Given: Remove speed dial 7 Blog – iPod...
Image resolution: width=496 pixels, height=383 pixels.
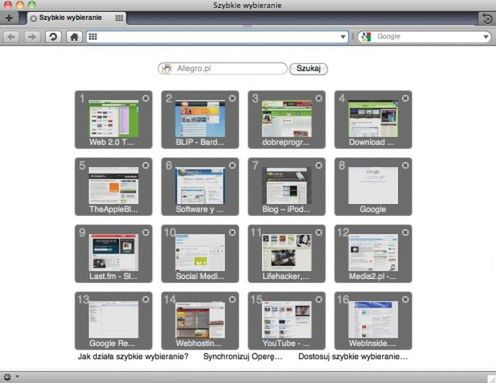Looking at the screenshot, I should tap(319, 165).
